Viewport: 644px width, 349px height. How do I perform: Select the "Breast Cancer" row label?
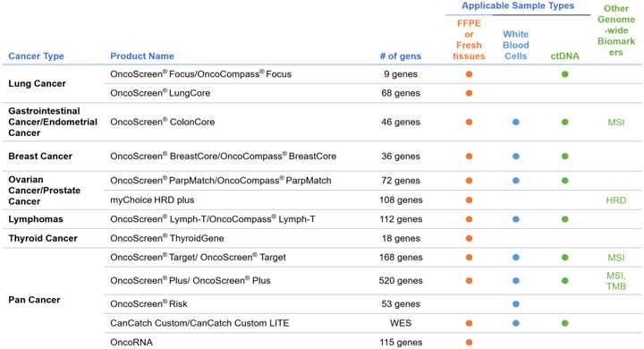(40, 157)
